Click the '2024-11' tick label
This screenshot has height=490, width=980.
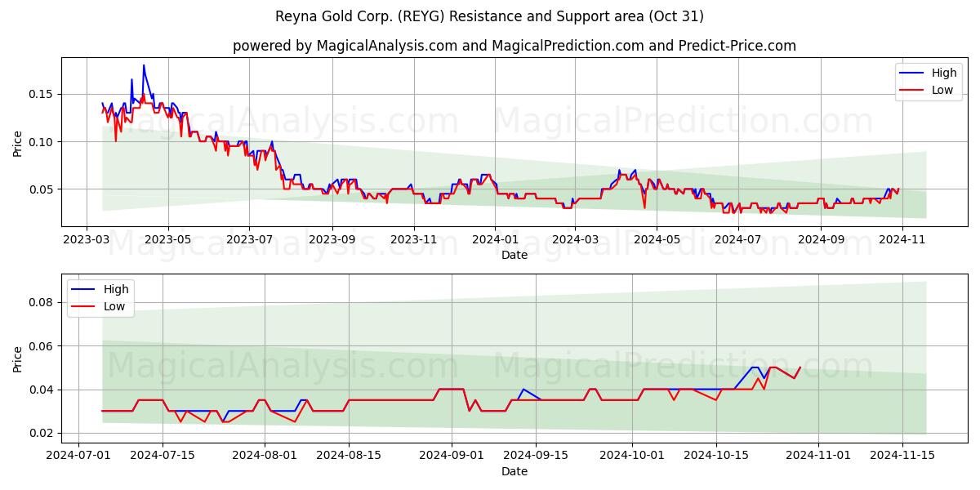(x=902, y=239)
